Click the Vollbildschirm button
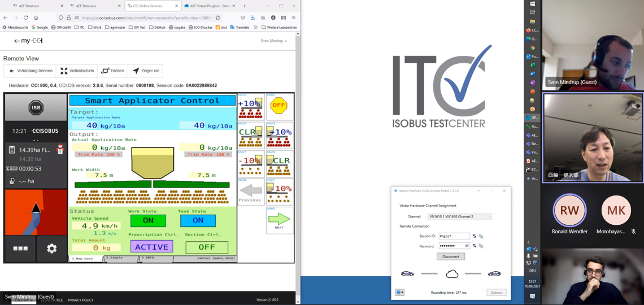The height and width of the screenshot is (305, 644). coord(77,71)
